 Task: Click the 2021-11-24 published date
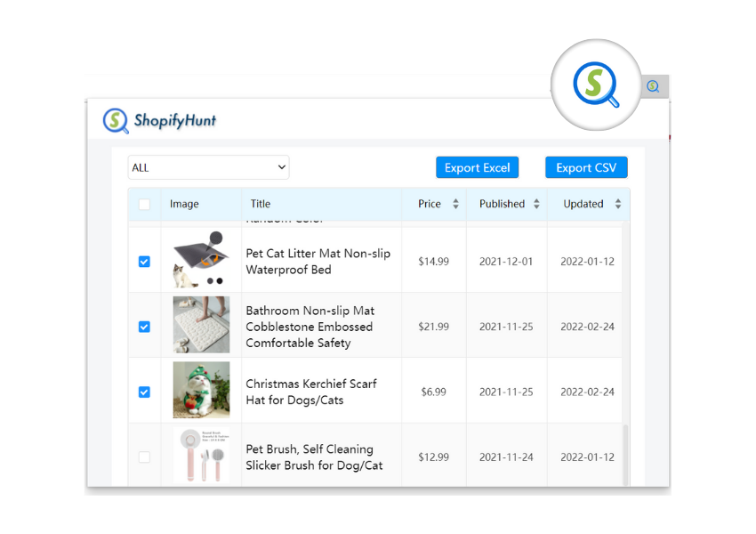(506, 457)
